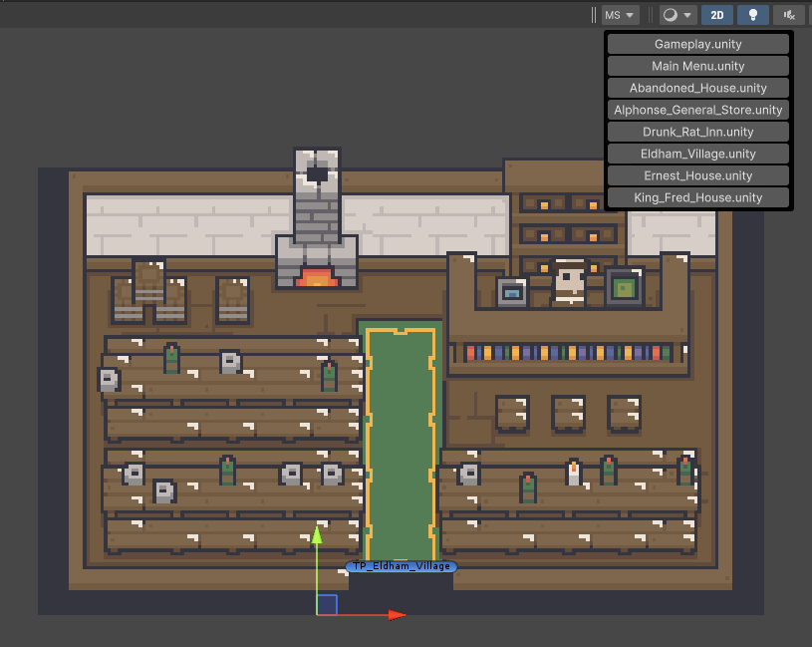Image resolution: width=812 pixels, height=647 pixels.
Task: Load Abandoned_House.unity scene
Action: 697,88
